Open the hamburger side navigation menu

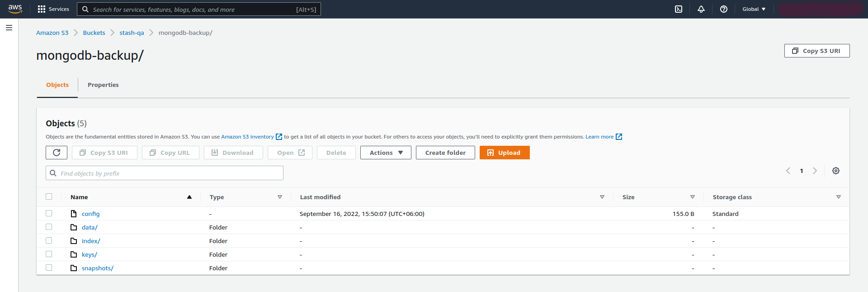coord(9,28)
